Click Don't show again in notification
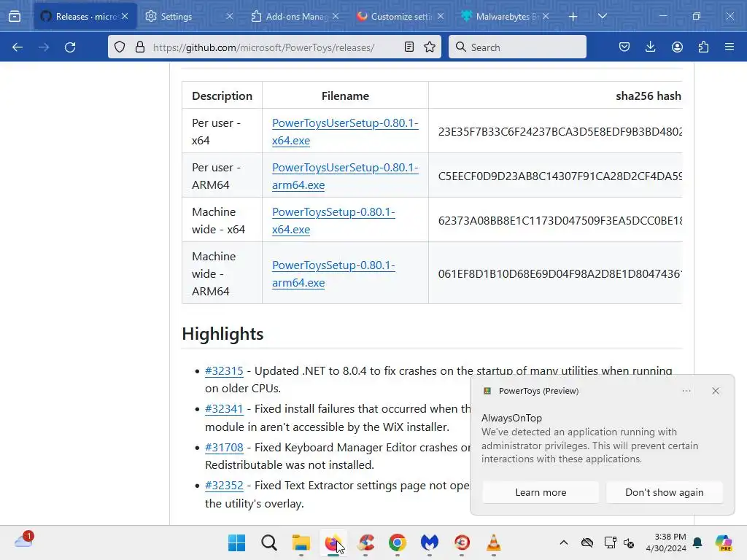Screen dimensions: 747x560 click(664, 492)
